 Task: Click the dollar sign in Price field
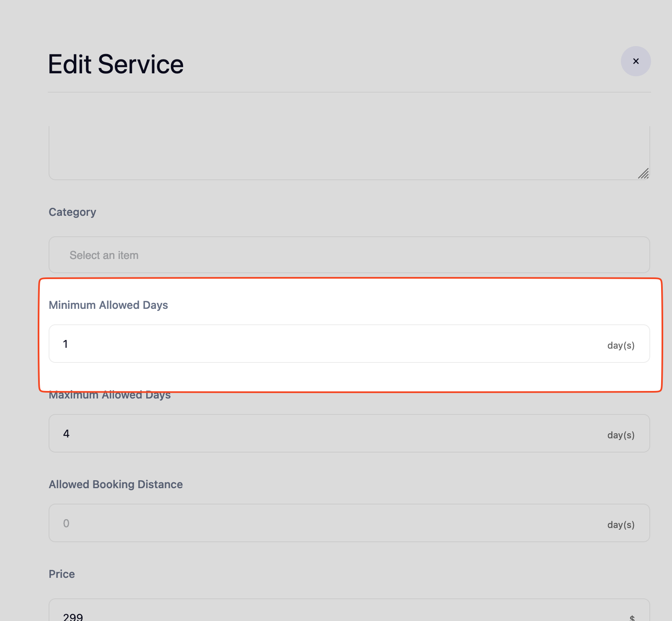tap(632, 617)
